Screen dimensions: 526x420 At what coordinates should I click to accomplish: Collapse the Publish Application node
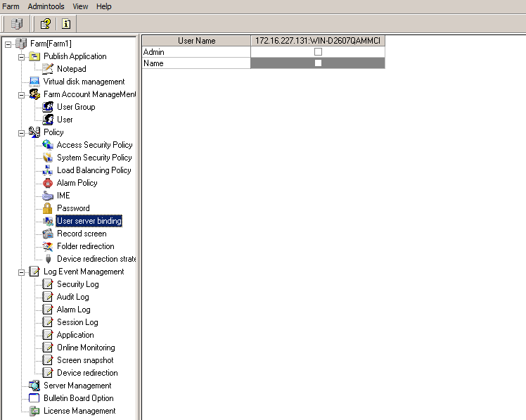pos(21,56)
